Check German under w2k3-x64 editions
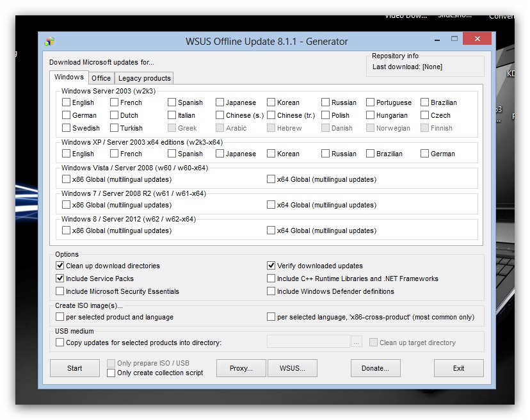530x420 pixels. [x=424, y=154]
